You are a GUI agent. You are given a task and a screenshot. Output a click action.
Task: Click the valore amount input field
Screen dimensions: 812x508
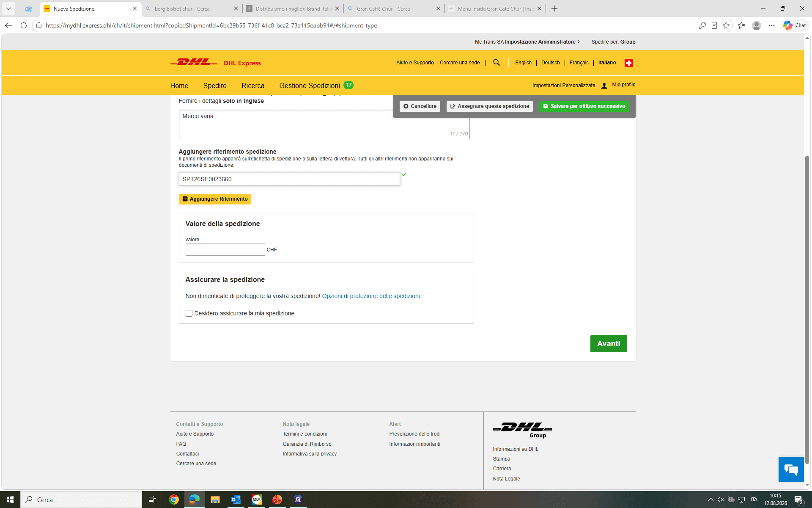225,249
